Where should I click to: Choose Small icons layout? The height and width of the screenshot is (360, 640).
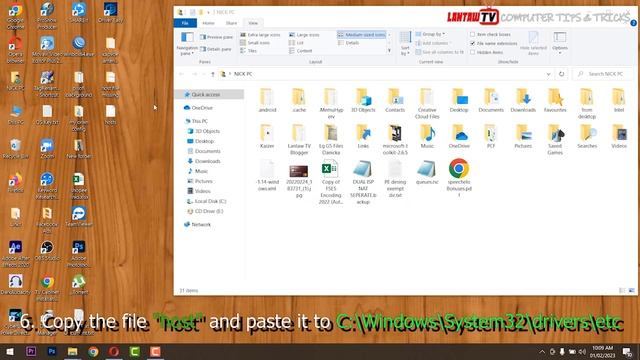(255, 42)
